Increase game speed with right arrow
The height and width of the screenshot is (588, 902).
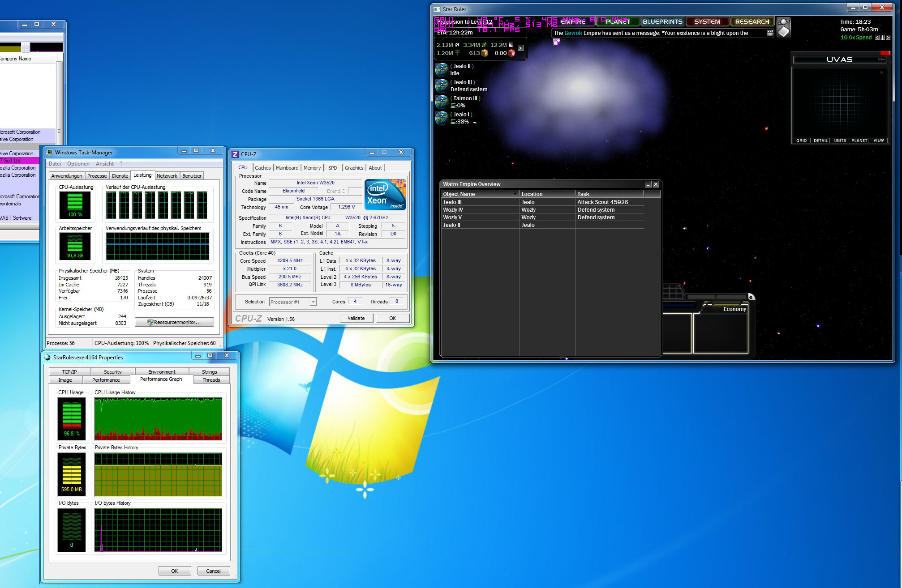point(888,38)
